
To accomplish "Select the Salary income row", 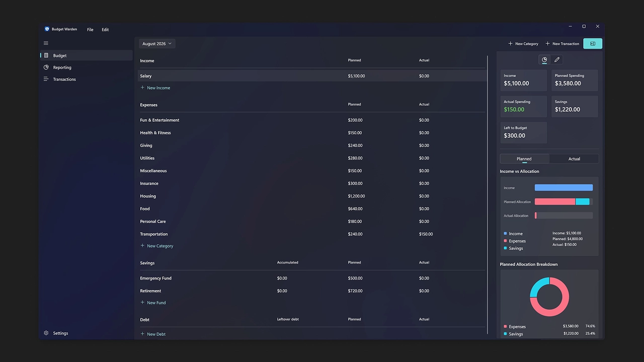I will point(312,76).
